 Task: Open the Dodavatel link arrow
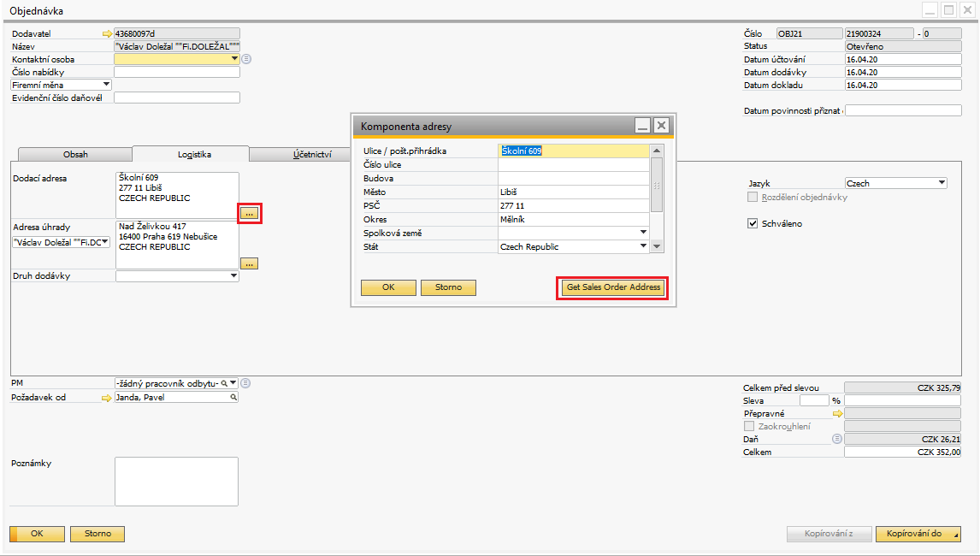[107, 33]
